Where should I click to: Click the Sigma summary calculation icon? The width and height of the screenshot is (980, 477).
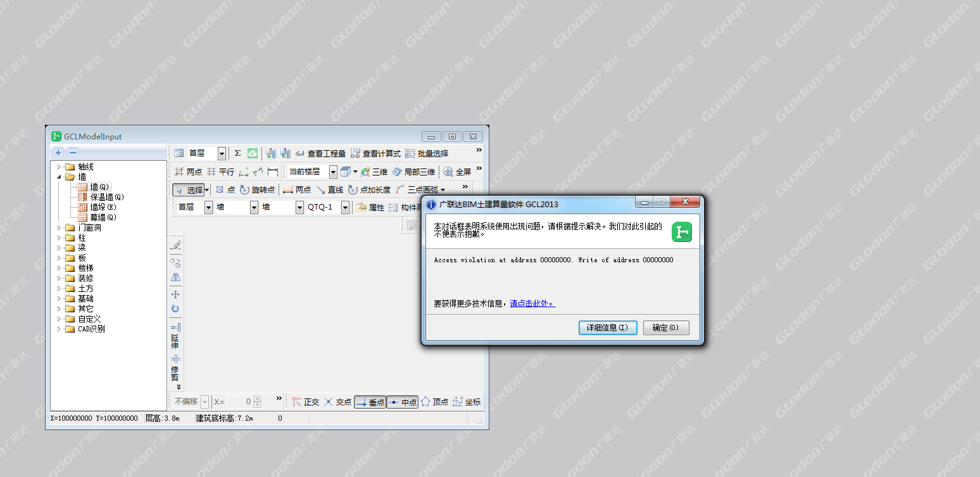pos(238,153)
